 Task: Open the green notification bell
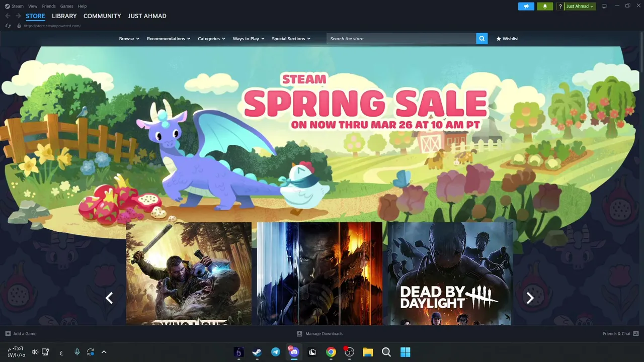coord(544,7)
